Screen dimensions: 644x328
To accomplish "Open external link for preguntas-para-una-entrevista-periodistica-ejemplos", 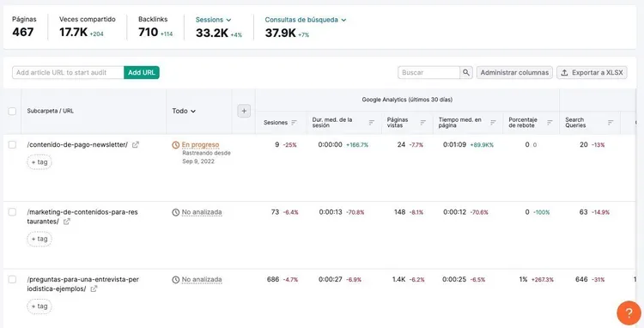I will [x=94, y=289].
